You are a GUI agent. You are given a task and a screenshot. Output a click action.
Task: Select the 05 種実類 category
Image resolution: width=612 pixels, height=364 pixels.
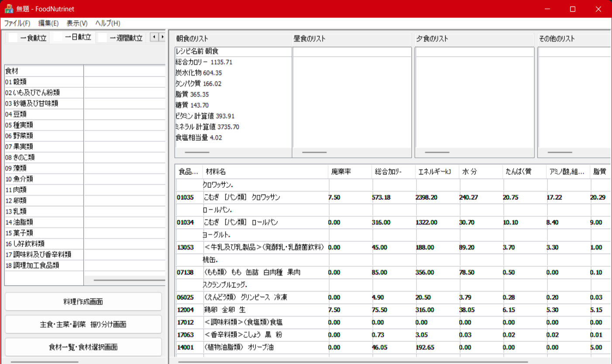point(44,125)
